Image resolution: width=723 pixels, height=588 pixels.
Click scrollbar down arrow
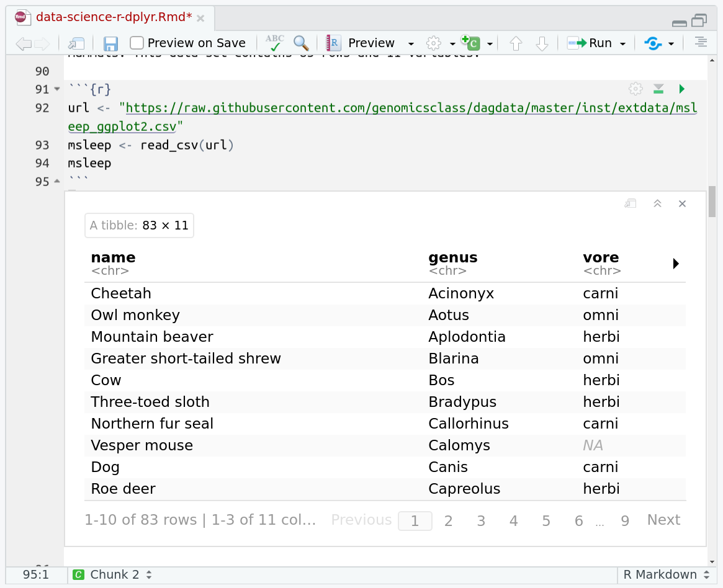tap(712, 562)
